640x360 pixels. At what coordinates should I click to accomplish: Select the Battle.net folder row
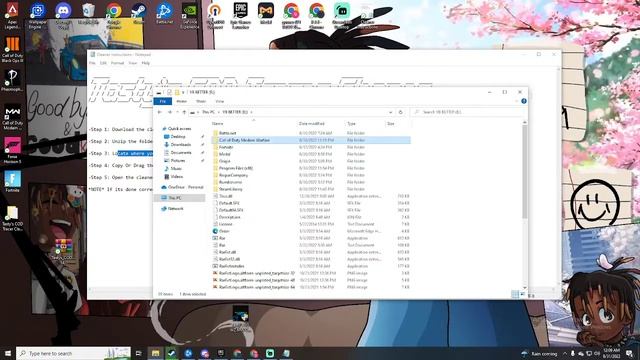tap(311, 133)
